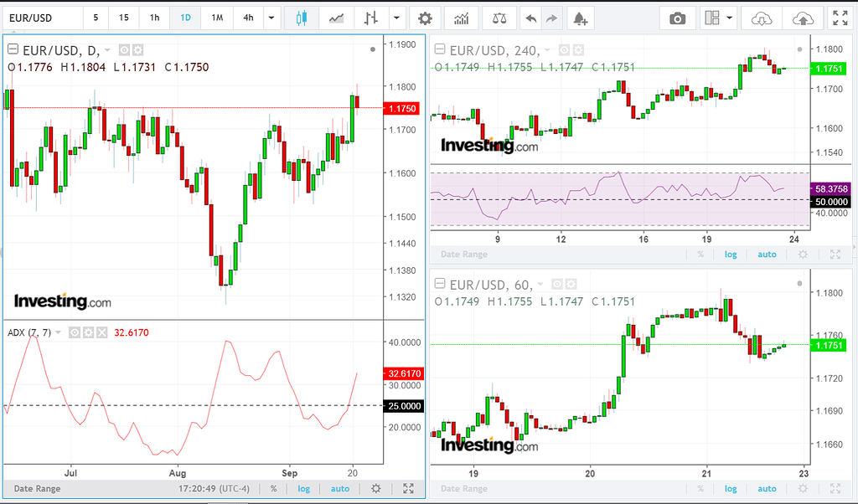Viewport: 858px width, 504px height.
Task: Open the indicators icon on the toolbar
Action: tap(461, 18)
